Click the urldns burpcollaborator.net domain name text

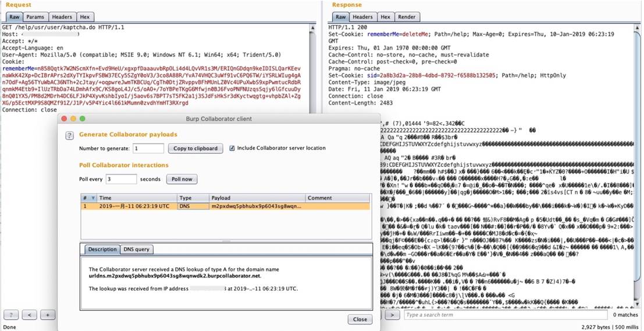click(175, 276)
